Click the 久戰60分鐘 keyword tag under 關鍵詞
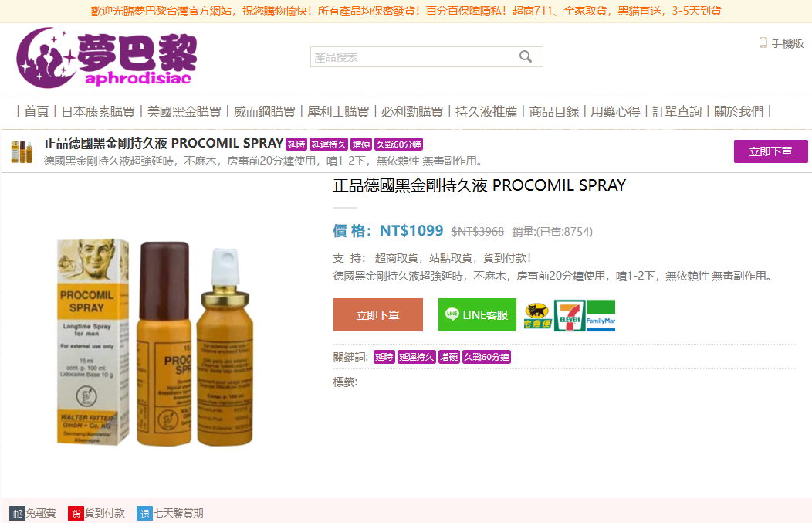The width and height of the screenshot is (812, 523). (486, 357)
